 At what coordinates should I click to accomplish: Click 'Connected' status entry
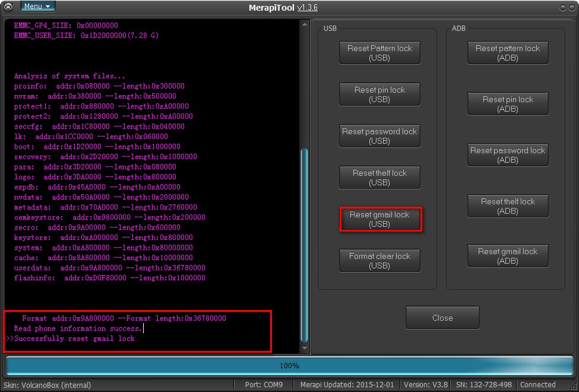click(x=537, y=385)
